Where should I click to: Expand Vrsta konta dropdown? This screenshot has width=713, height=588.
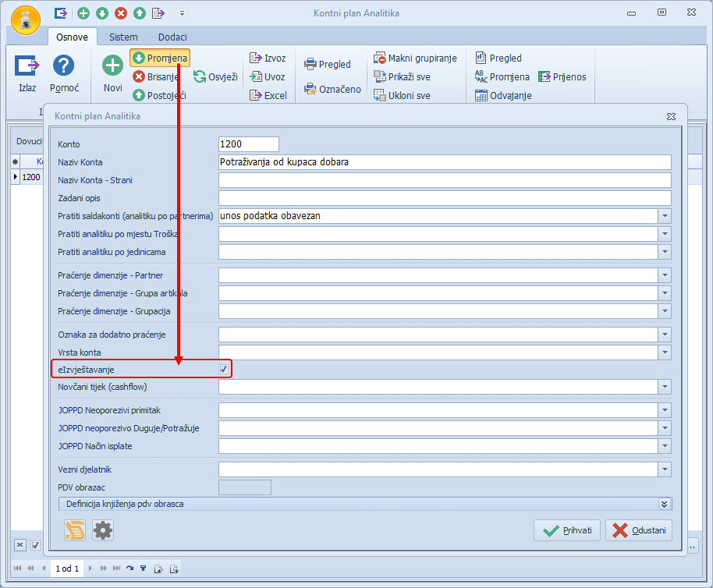coord(665,352)
